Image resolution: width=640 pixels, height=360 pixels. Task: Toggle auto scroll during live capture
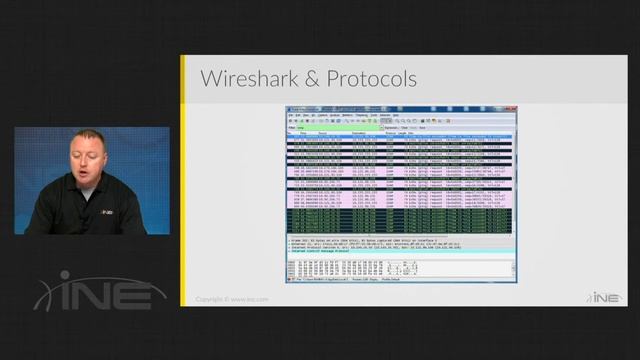pos(389,121)
